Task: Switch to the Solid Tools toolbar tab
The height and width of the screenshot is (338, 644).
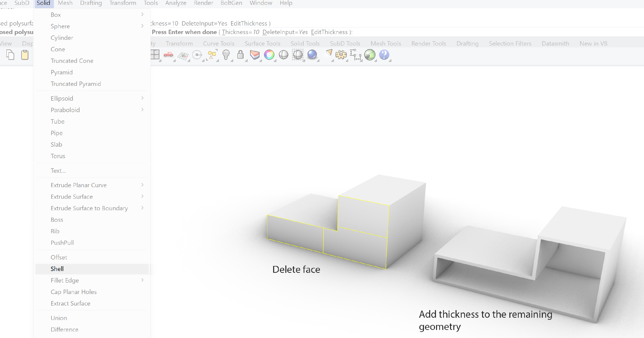Action: click(305, 44)
